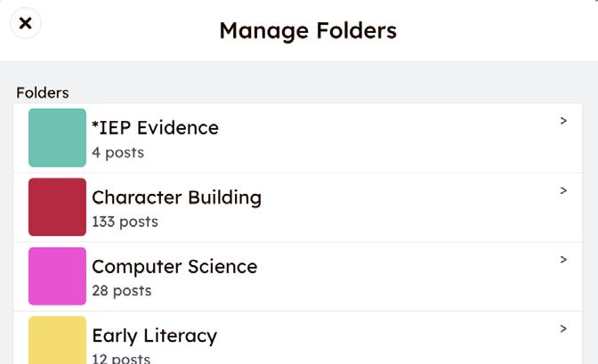
Task: Click the yellow Early Literacy color swatch
Action: pyautogui.click(x=57, y=340)
